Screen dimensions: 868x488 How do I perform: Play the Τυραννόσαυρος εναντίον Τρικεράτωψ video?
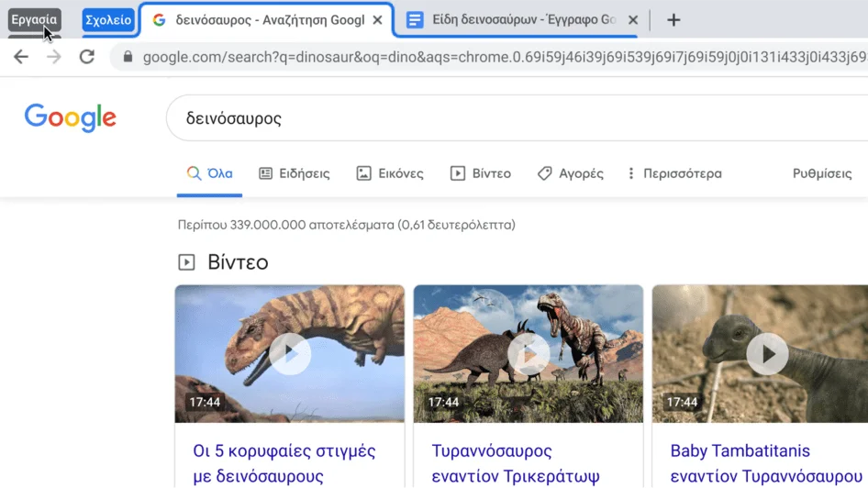529,353
